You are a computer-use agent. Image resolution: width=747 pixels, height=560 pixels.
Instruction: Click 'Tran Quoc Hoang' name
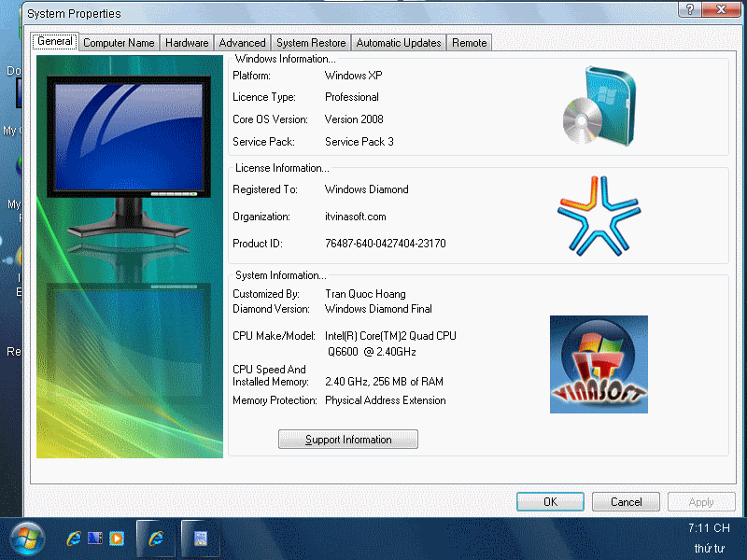pyautogui.click(x=365, y=294)
